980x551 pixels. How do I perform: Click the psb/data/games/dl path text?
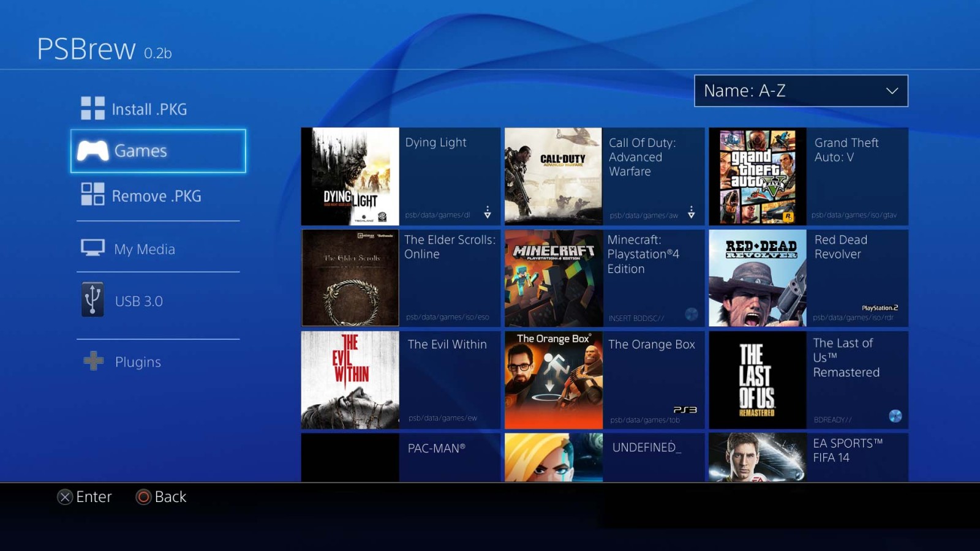(x=437, y=215)
